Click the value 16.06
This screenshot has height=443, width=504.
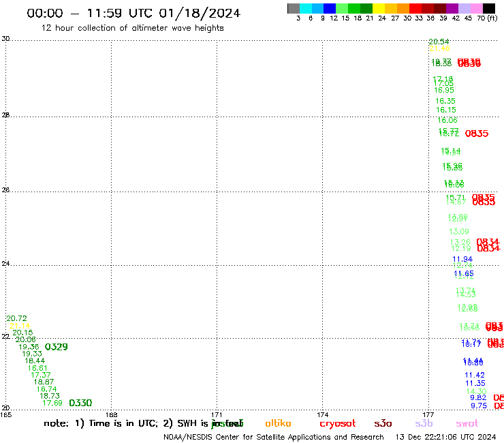[x=447, y=121]
